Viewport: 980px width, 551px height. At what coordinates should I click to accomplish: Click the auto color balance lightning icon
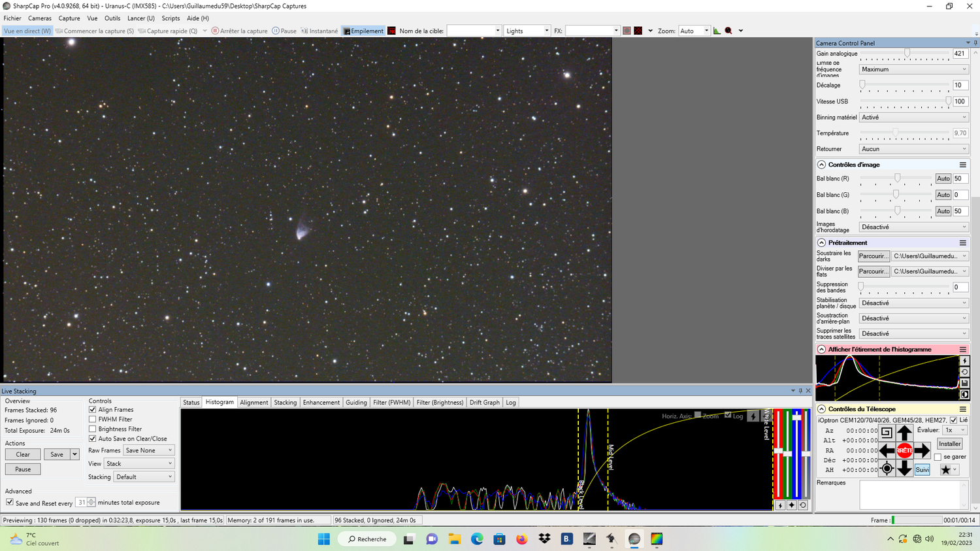[x=780, y=505]
